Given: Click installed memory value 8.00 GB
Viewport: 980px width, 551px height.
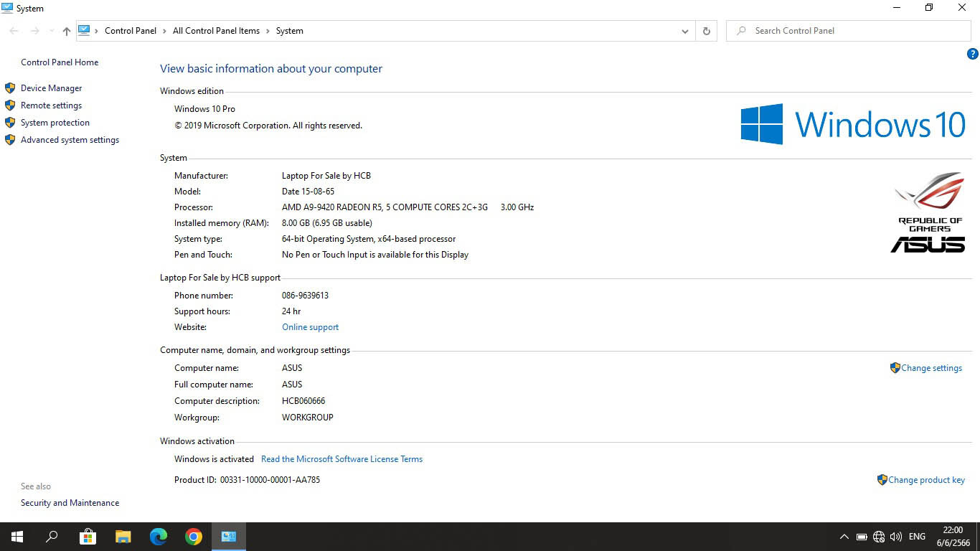Looking at the screenshot, I should 326,223.
